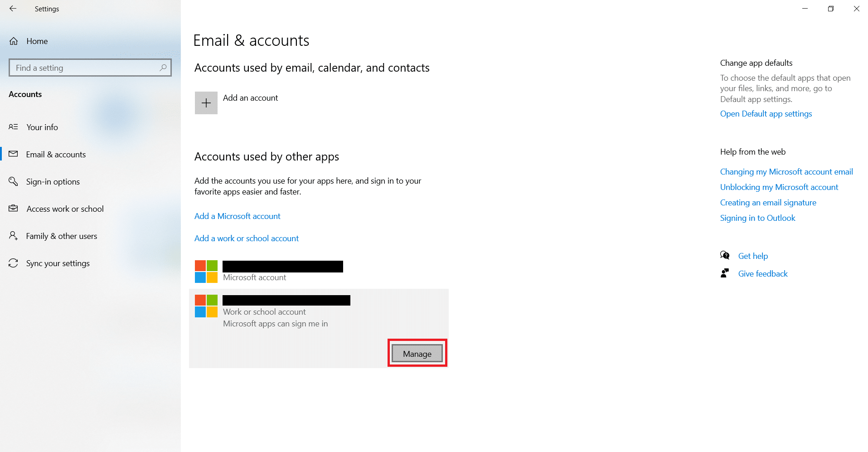This screenshot has width=868, height=452.
Task: Click the Get help chat icon
Action: tap(725, 256)
